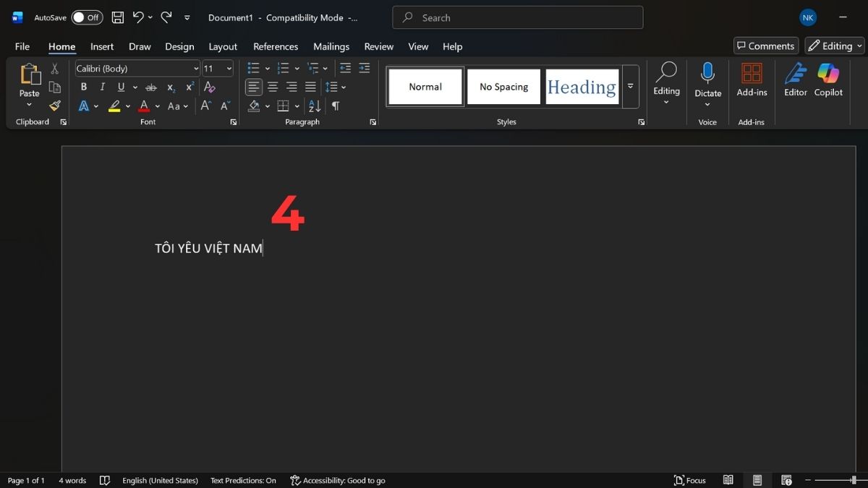Center align the paragraph

273,87
